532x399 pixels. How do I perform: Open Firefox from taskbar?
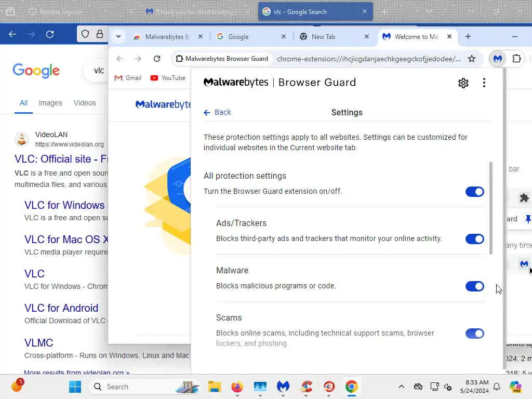237,387
